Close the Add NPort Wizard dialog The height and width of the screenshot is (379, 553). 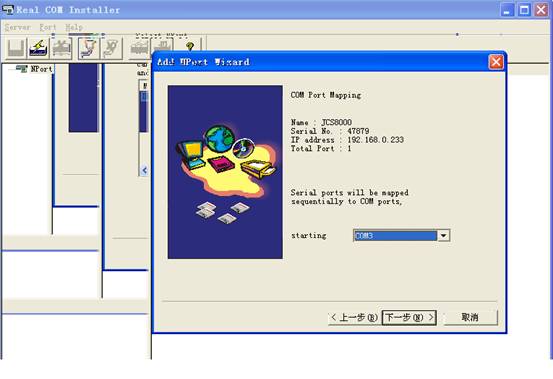pos(496,62)
